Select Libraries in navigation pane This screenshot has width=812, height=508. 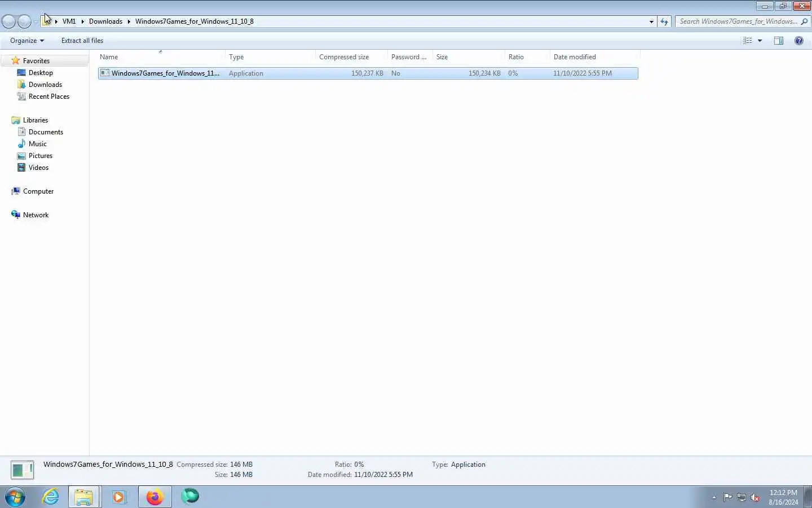(36, 120)
